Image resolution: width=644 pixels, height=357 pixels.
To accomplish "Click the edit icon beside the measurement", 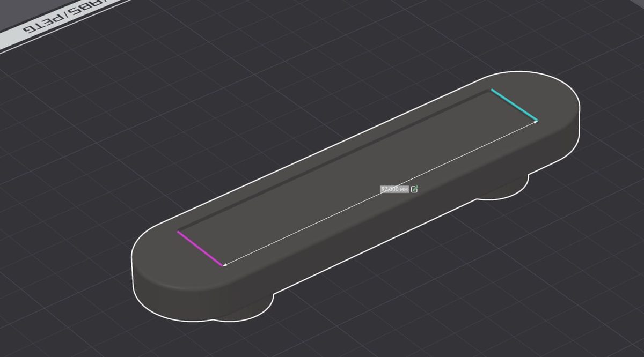I will (x=414, y=189).
